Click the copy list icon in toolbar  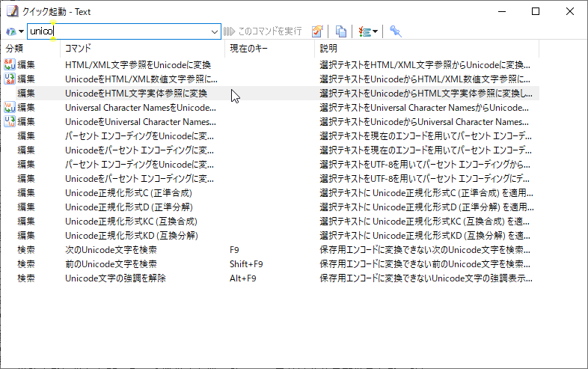click(340, 31)
